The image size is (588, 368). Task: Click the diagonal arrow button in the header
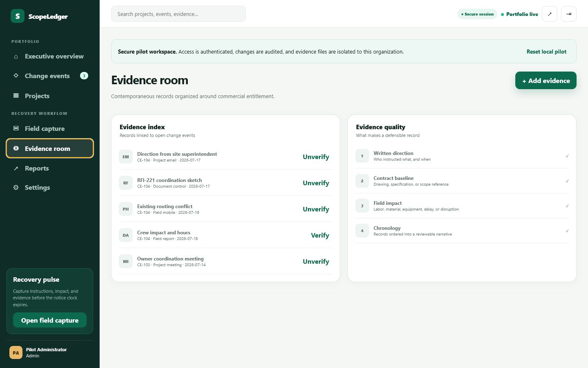click(550, 14)
